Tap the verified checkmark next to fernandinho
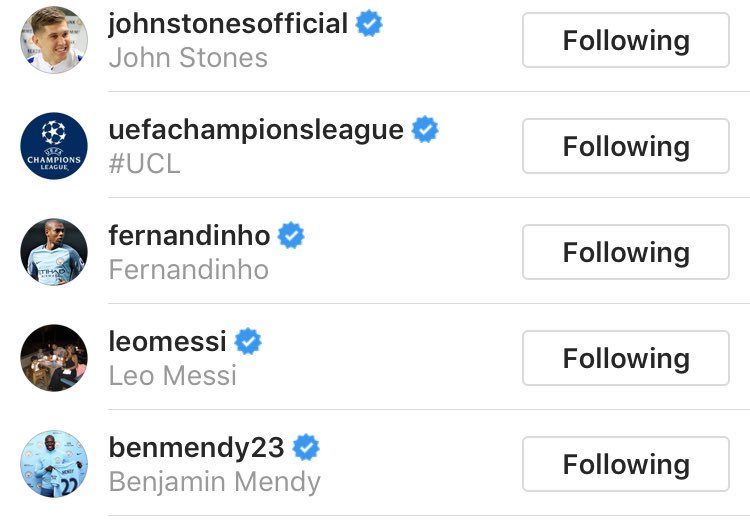The height and width of the screenshot is (522, 750). click(291, 236)
